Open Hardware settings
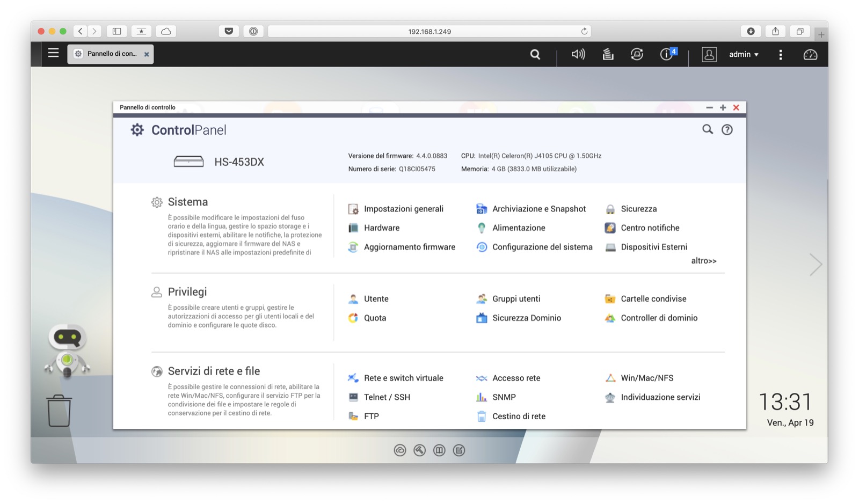Image resolution: width=859 pixels, height=504 pixels. [x=374, y=228]
